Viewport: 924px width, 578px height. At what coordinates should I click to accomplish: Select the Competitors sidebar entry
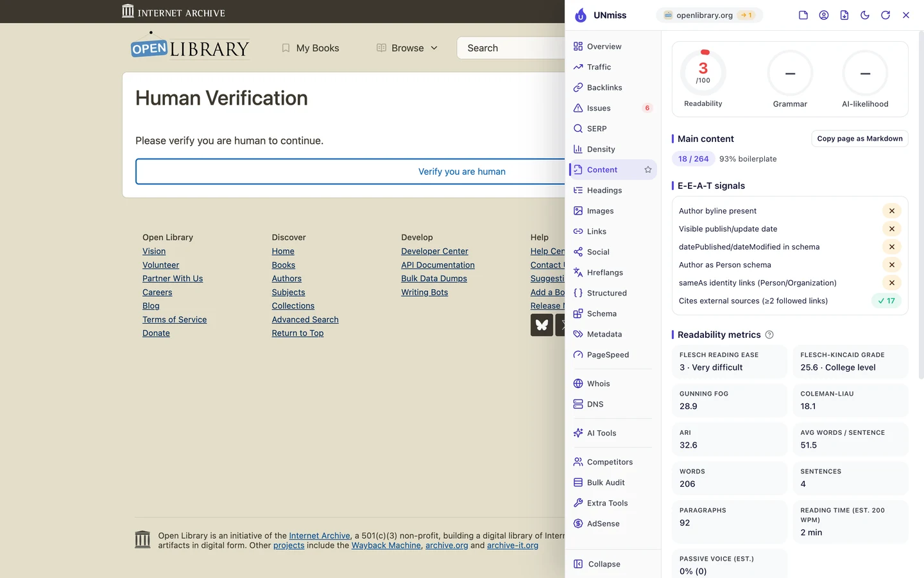pos(613,462)
